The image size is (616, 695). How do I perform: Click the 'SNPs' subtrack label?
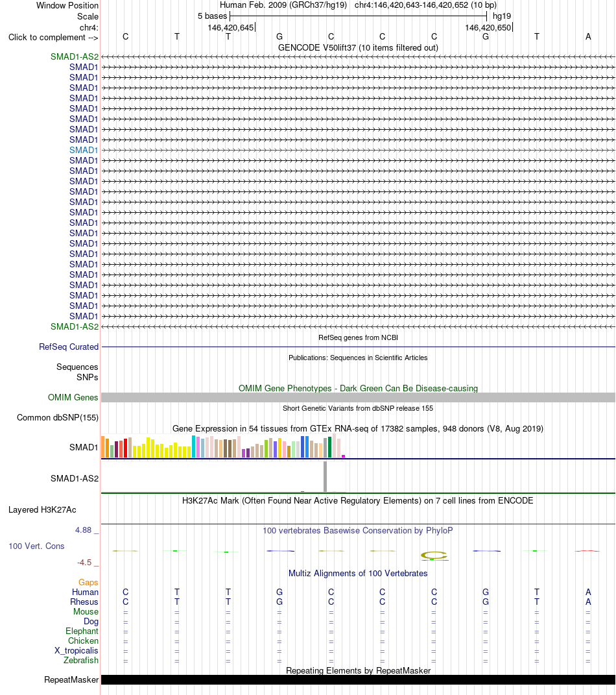88,377
